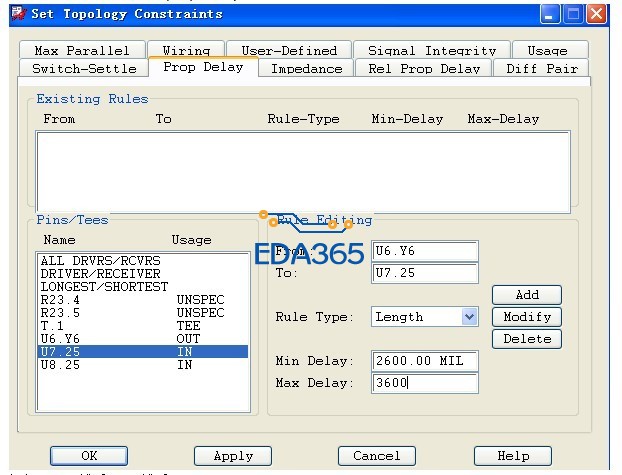Select tee T.1 in the list
The image size is (622, 475).
click(143, 326)
